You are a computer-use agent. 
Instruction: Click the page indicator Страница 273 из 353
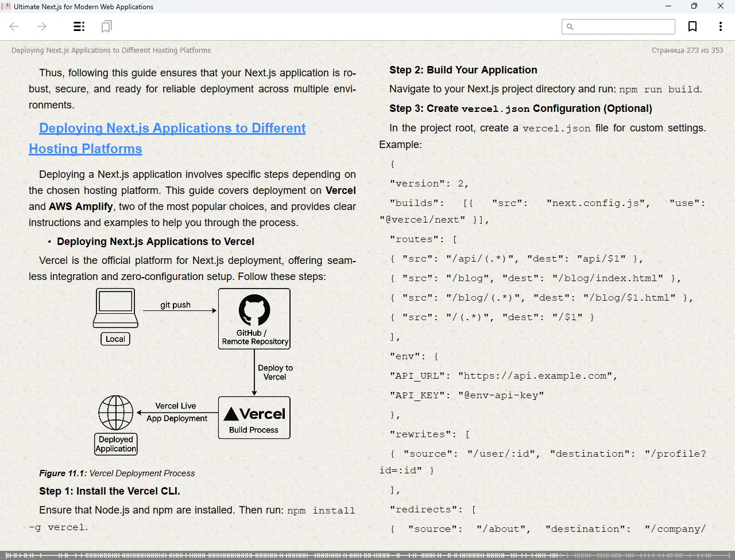point(687,50)
